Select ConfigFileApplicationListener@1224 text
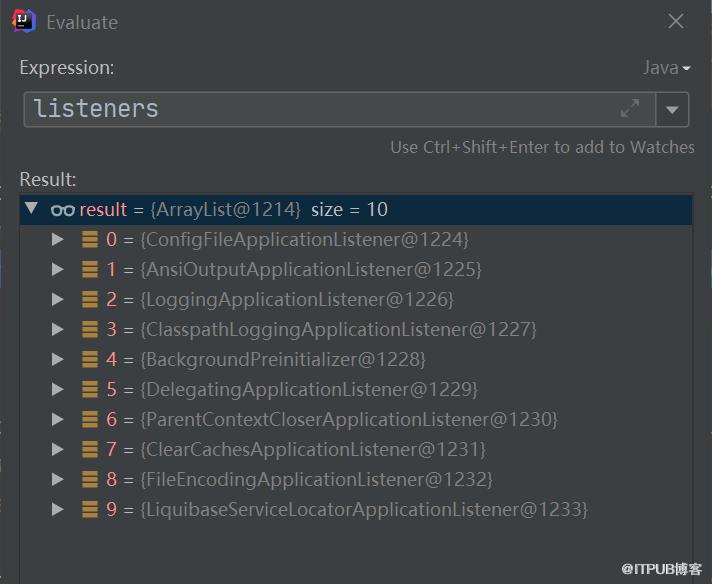 click(304, 239)
